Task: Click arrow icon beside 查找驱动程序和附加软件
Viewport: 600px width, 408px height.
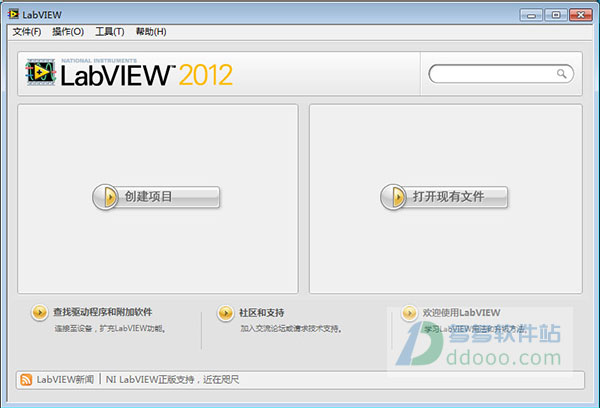Action: click(x=39, y=313)
